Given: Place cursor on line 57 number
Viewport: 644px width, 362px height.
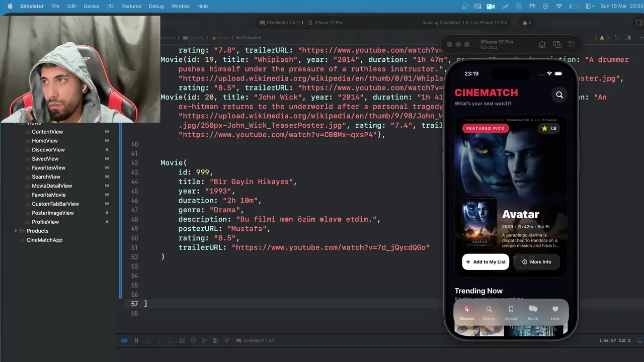Looking at the screenshot, I should pos(134,304).
